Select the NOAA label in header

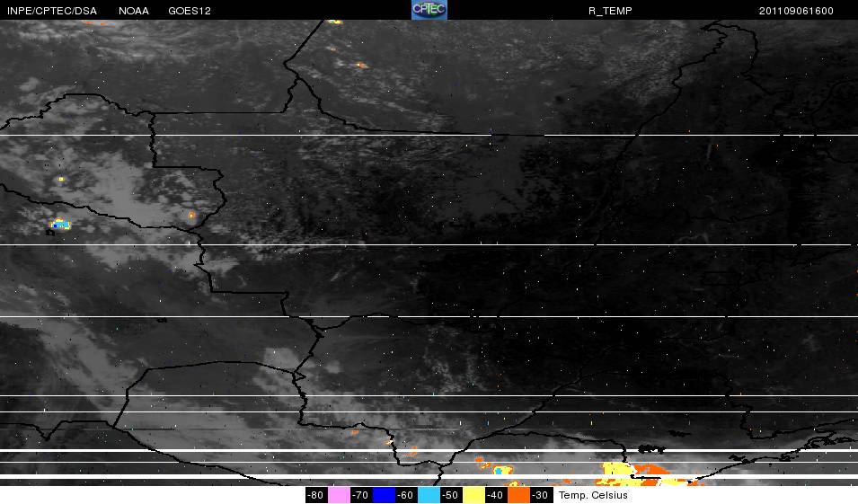135,11
